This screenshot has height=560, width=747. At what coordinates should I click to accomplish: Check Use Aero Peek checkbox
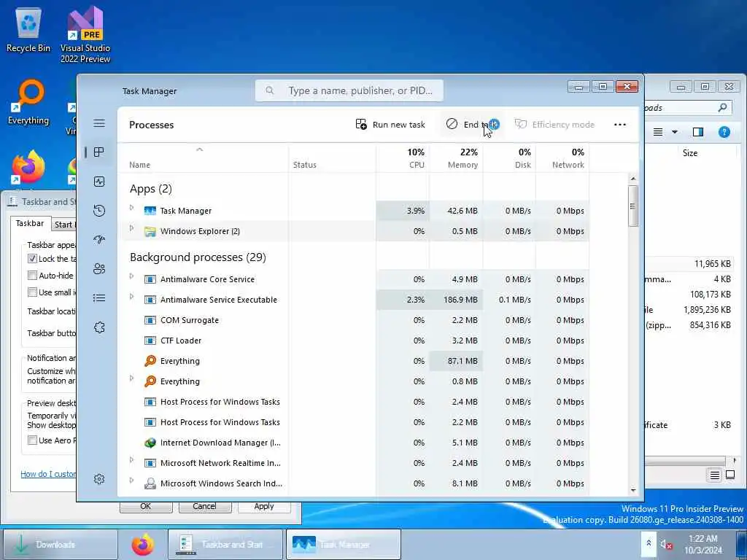click(32, 440)
